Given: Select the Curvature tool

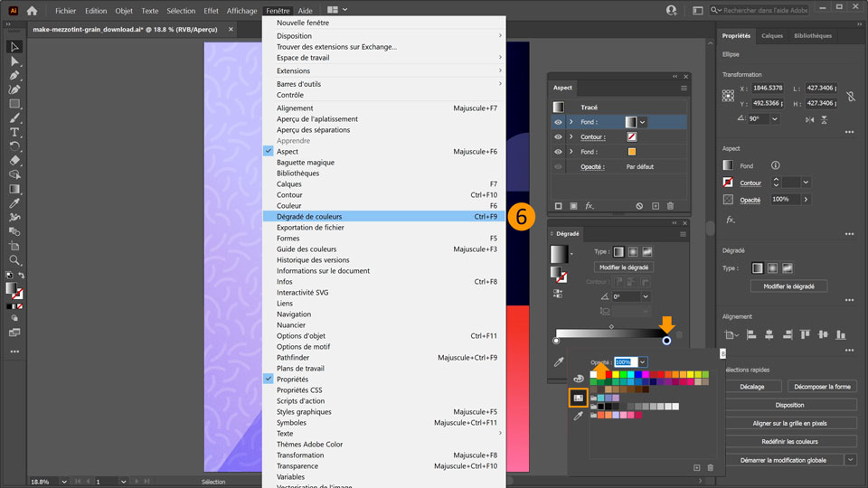Looking at the screenshot, I should 14,89.
